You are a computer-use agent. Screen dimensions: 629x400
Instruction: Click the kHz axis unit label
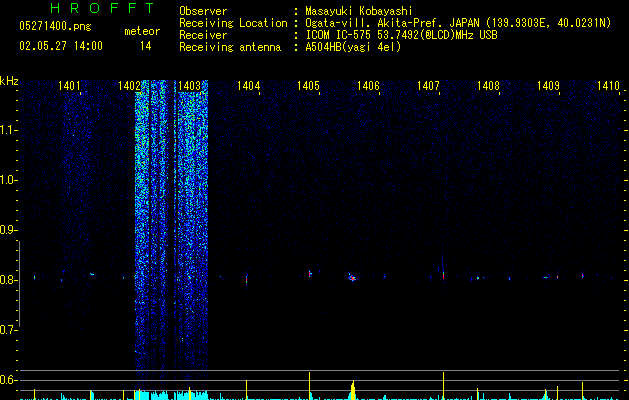[x=9, y=81]
